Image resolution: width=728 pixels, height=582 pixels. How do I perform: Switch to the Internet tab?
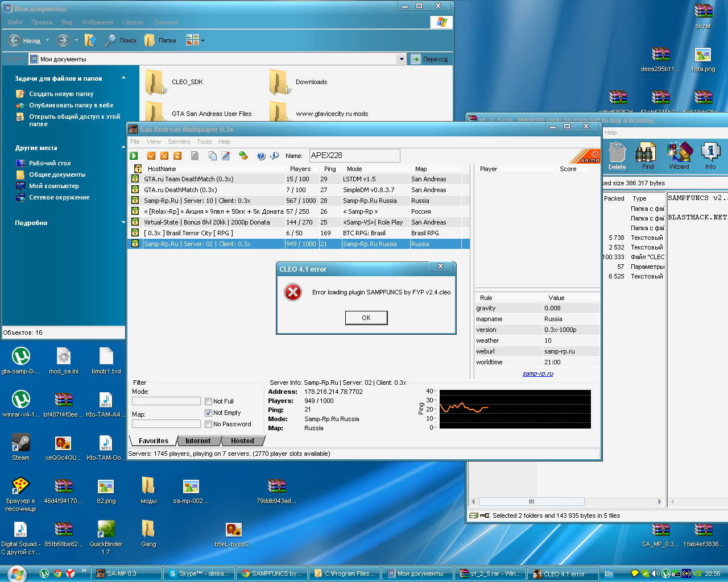[x=197, y=441]
